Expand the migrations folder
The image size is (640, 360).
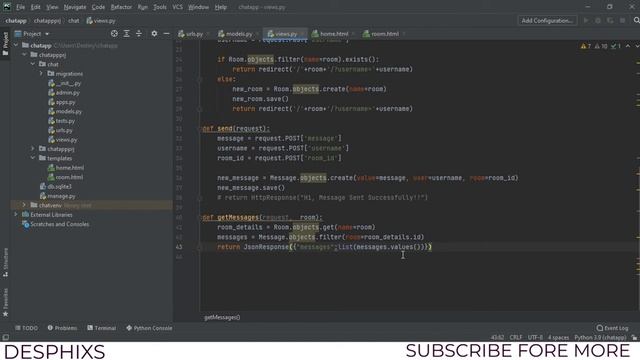pos(41,73)
